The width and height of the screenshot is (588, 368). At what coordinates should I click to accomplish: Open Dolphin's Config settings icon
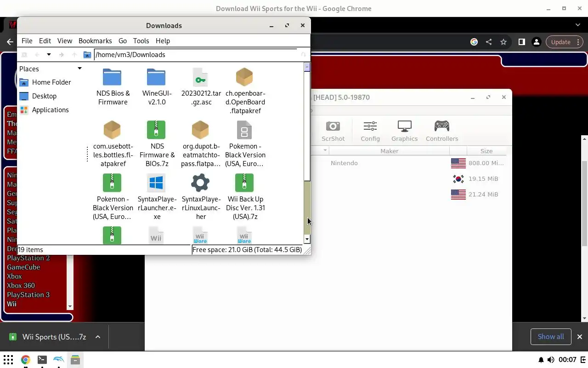click(370, 131)
